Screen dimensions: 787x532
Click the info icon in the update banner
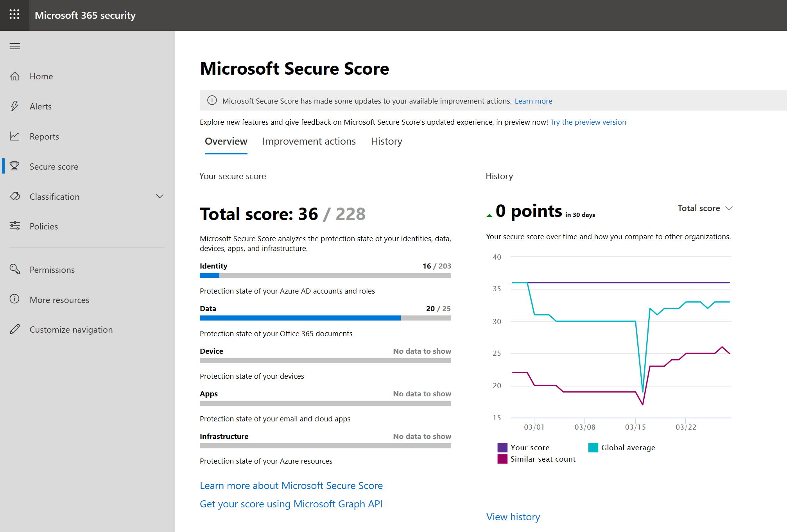click(x=212, y=100)
